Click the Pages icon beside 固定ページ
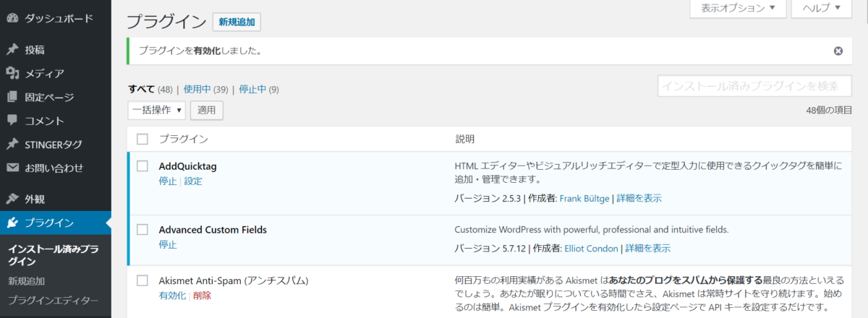Screen dimensions: 868x318 [12, 97]
